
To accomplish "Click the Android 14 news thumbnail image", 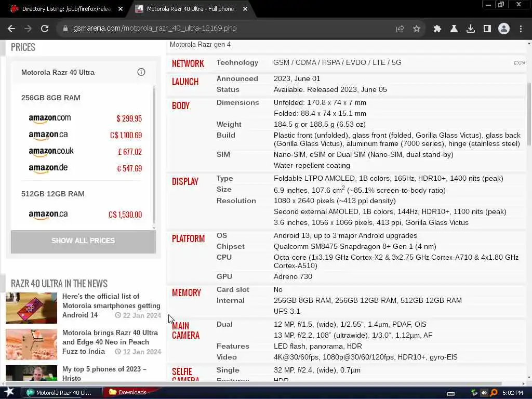I will pyautogui.click(x=32, y=308).
